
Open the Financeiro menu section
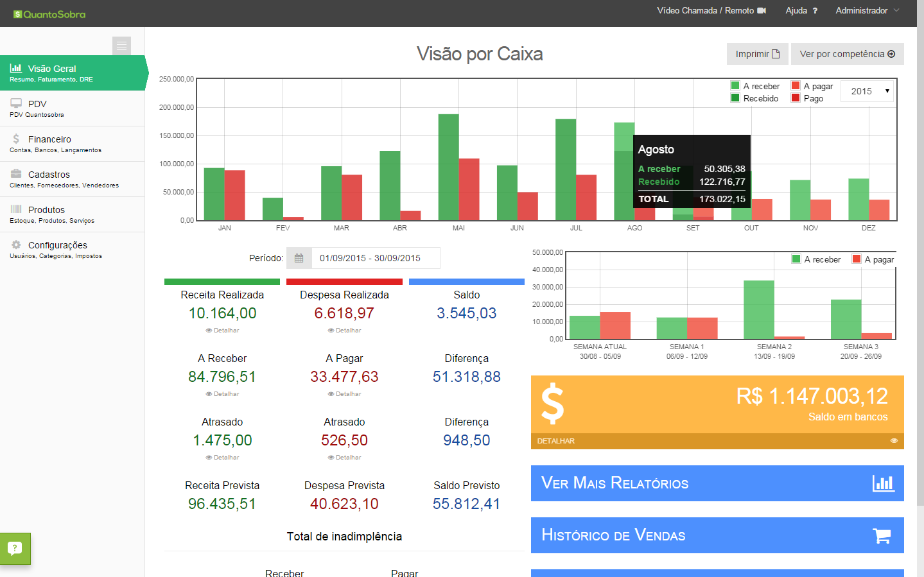point(72,143)
